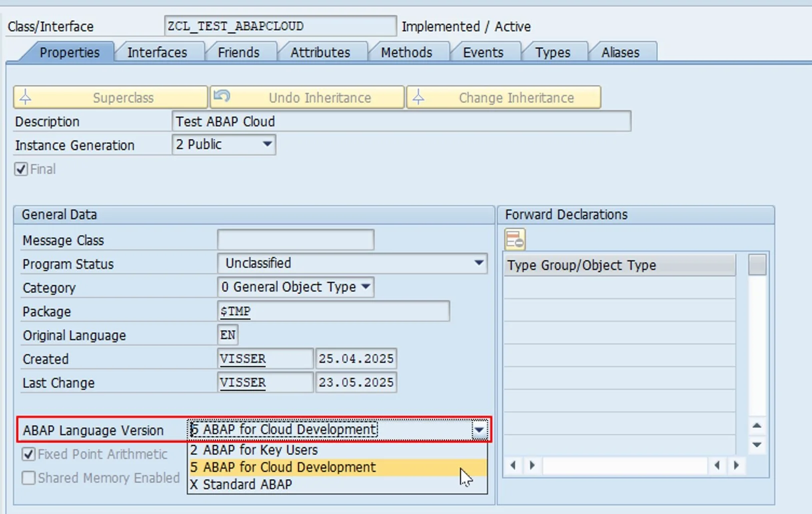Open the Program Status dropdown
Viewport: 812px width, 514px height.
[479, 263]
